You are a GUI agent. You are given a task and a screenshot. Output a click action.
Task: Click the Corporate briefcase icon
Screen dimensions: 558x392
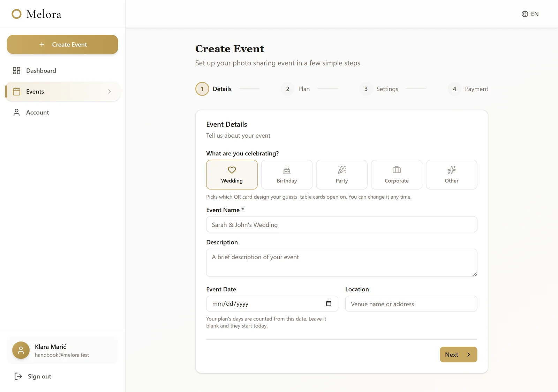397,170
